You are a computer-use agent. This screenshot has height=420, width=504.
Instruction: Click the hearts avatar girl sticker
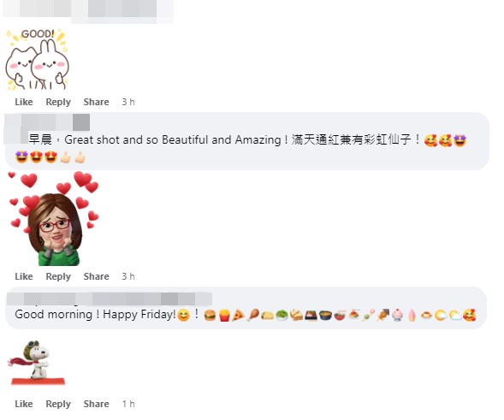(54, 218)
